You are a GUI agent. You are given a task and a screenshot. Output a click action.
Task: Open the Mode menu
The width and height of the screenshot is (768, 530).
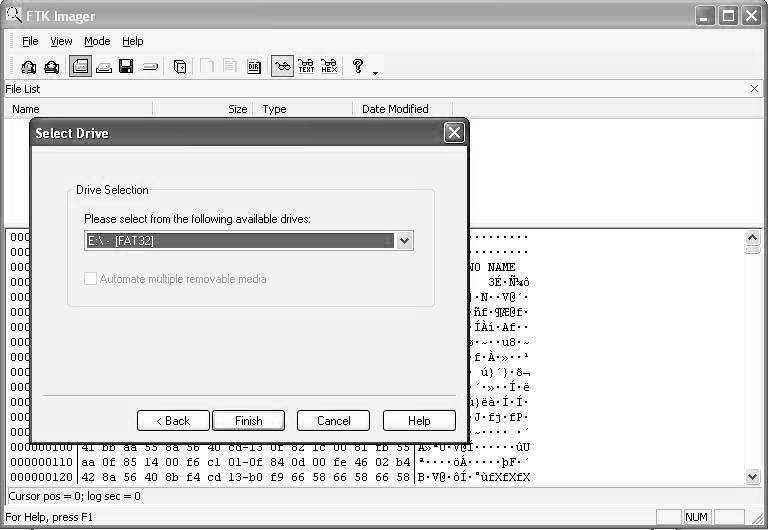coord(97,41)
